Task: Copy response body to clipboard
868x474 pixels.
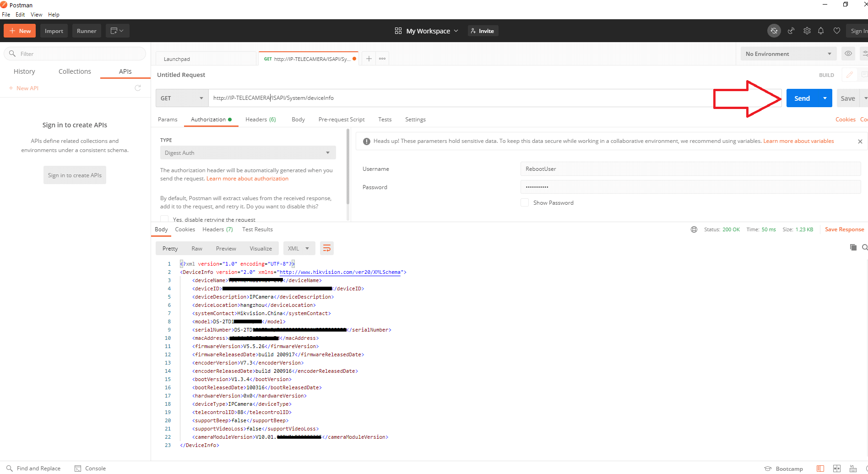Action: [x=853, y=247]
